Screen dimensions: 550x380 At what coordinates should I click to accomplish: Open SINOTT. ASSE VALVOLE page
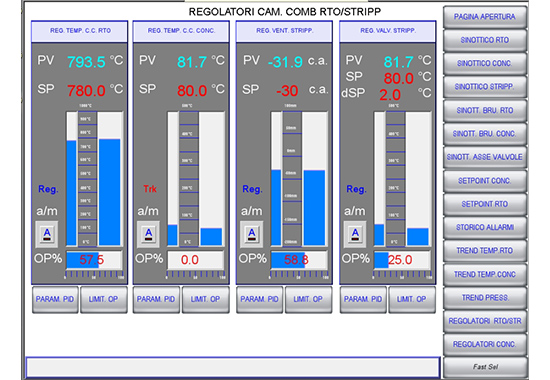coord(485,157)
